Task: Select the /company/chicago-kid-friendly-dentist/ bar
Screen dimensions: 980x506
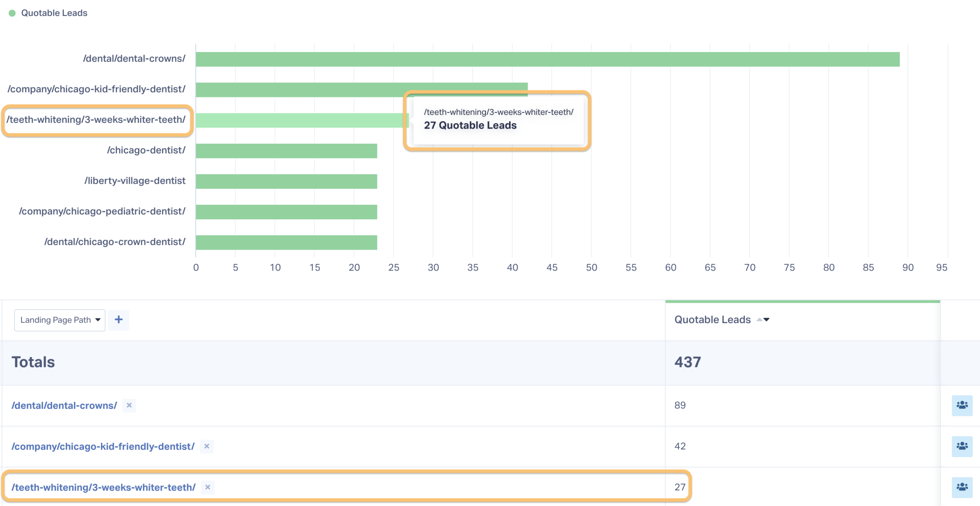Action: pyautogui.click(x=361, y=90)
